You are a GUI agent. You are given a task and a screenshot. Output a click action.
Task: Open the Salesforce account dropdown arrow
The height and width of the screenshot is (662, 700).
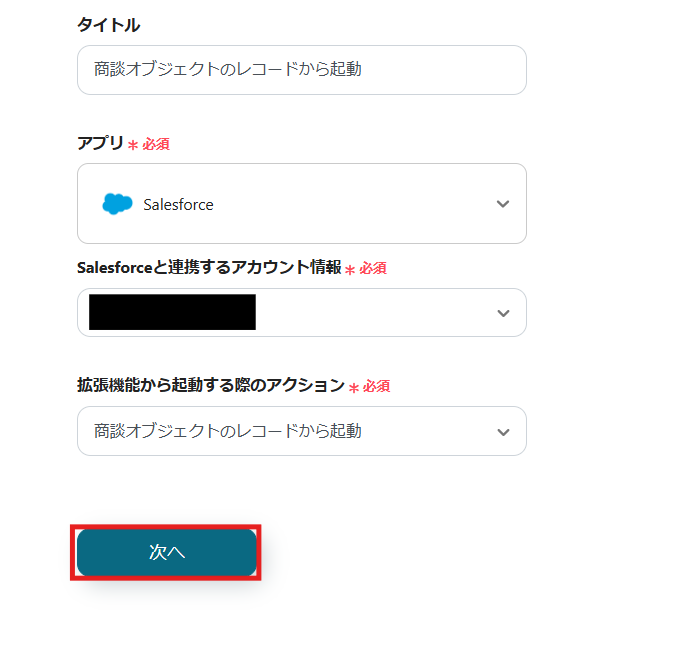(x=503, y=313)
